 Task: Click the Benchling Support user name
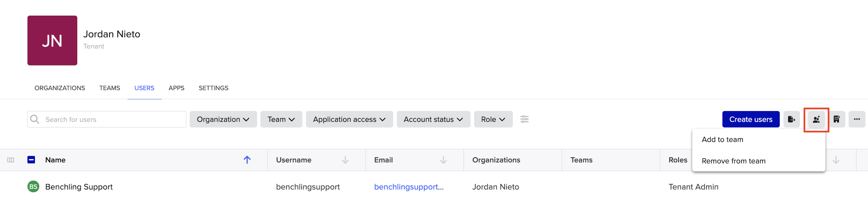pos(79,187)
